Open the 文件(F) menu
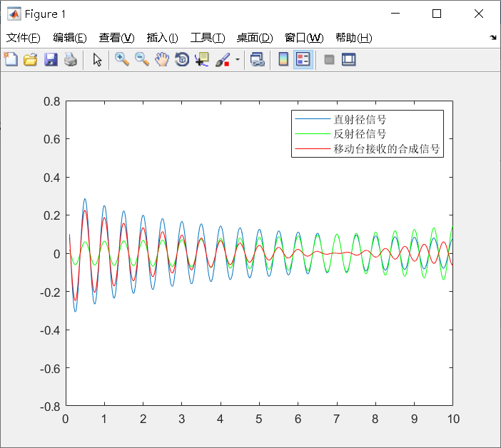The height and width of the screenshot is (448, 501). (24, 38)
